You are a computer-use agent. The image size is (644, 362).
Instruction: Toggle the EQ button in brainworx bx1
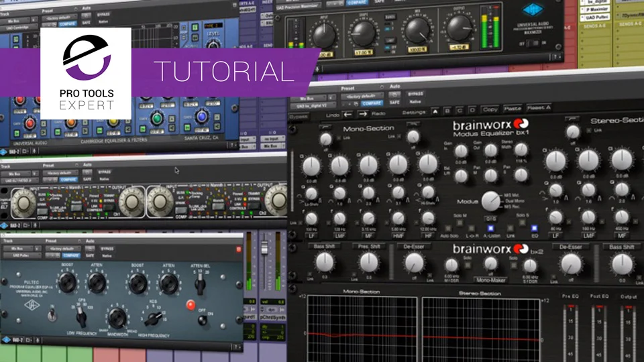(534, 228)
